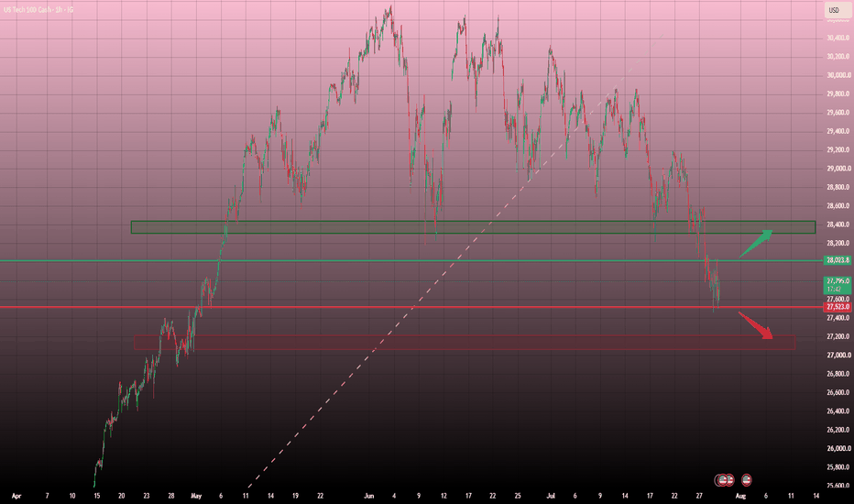Click the 26,400.0 price axis value
The height and width of the screenshot is (504, 854).
click(x=838, y=411)
